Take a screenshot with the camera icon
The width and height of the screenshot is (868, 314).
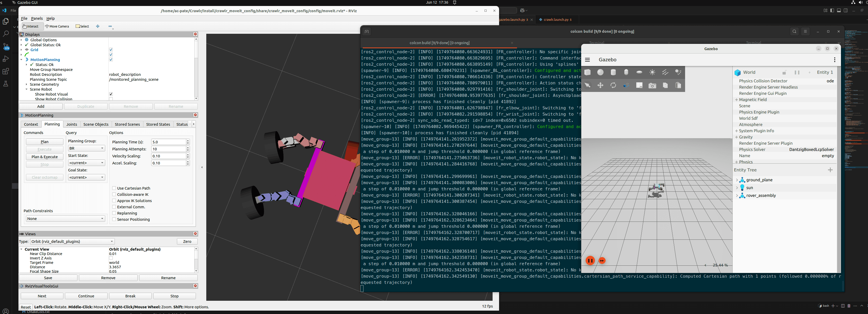[652, 85]
